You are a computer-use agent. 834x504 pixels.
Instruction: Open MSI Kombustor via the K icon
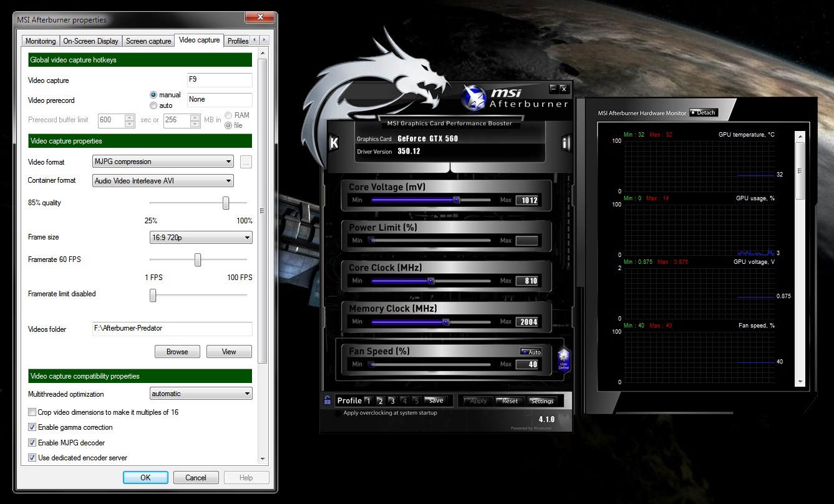click(x=334, y=143)
